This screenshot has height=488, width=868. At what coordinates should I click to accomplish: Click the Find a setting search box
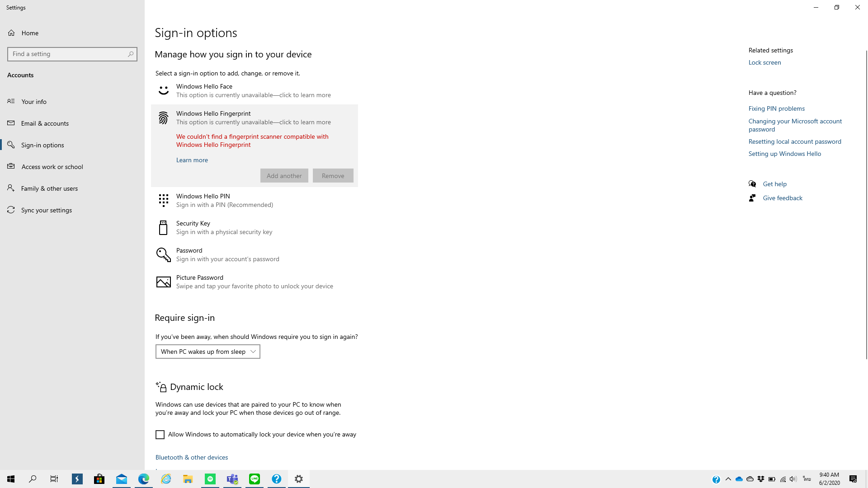click(72, 54)
